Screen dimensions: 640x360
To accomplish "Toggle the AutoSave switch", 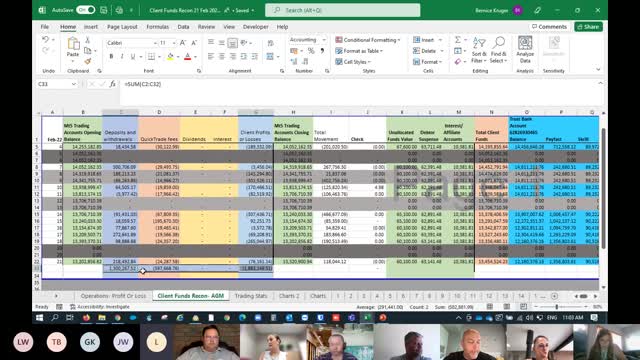I will point(86,10).
